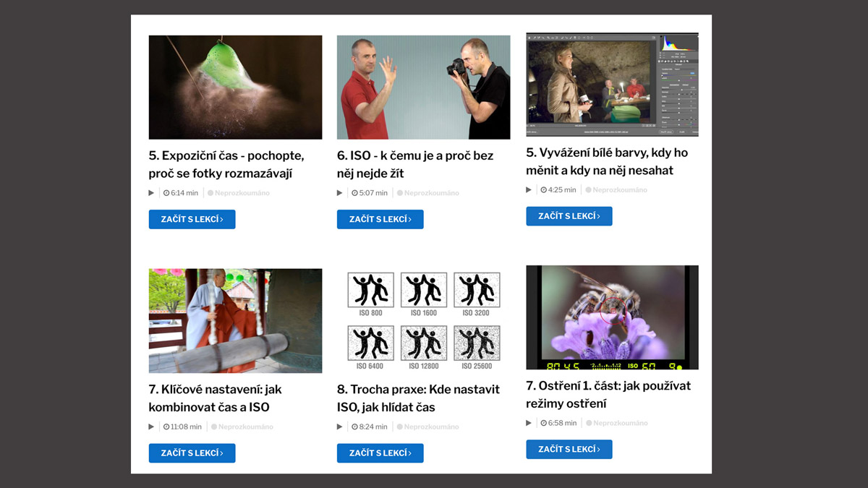Click play icon under Vyvážení bílé barvy
Image resolution: width=868 pixels, height=488 pixels.
coord(529,190)
